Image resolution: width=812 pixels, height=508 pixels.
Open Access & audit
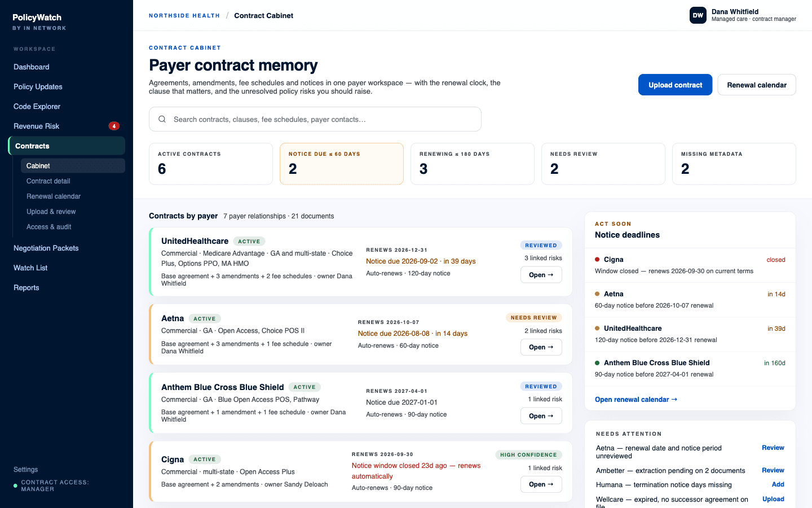pyautogui.click(x=73, y=226)
